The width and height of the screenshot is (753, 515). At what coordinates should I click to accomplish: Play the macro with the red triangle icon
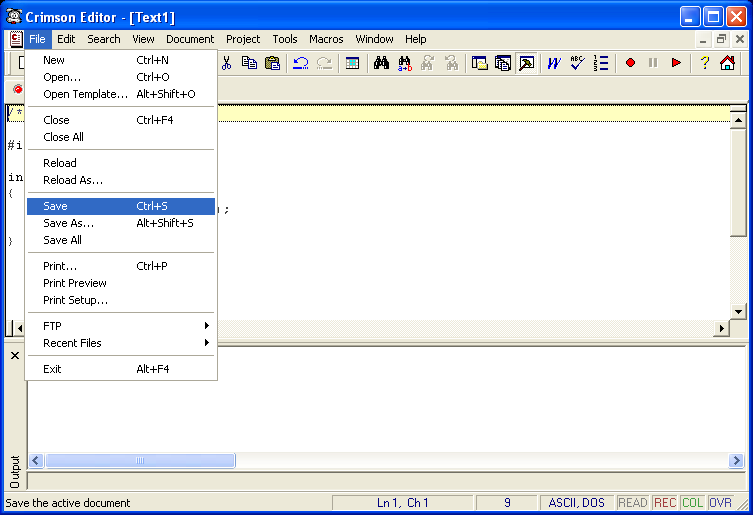pyautogui.click(x=677, y=63)
